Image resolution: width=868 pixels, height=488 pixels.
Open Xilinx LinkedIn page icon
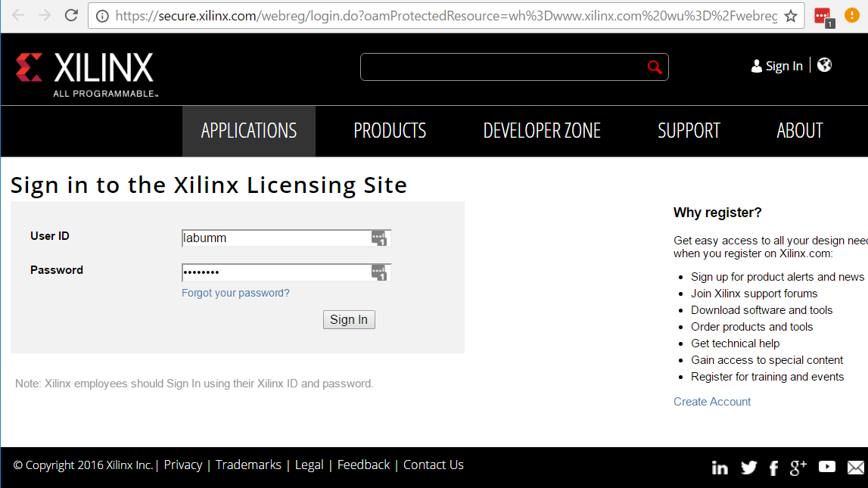click(720, 468)
